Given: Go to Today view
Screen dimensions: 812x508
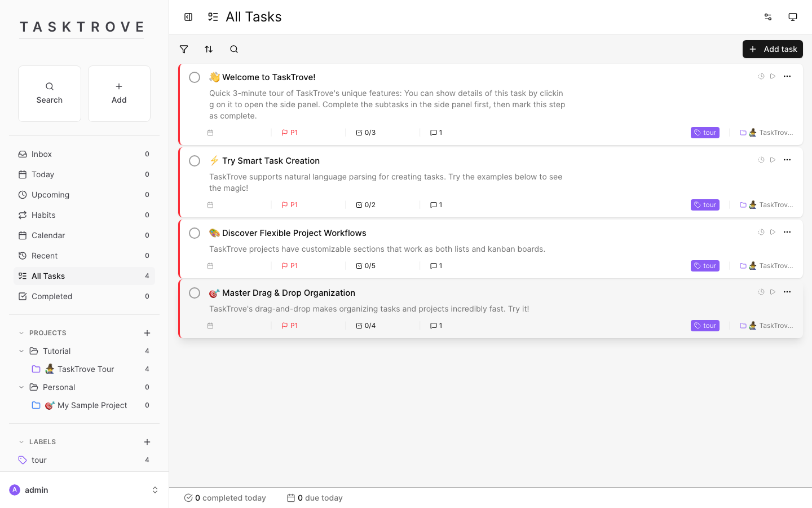Looking at the screenshot, I should [x=84, y=174].
